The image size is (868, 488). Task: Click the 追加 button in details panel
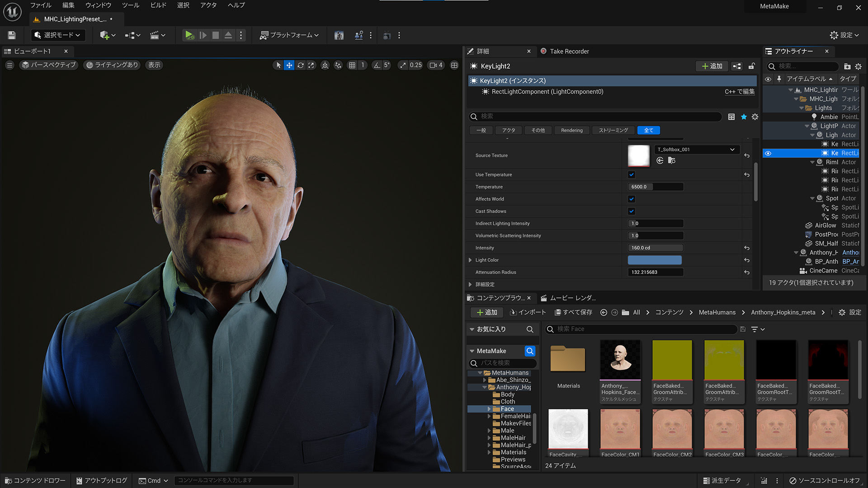point(712,66)
